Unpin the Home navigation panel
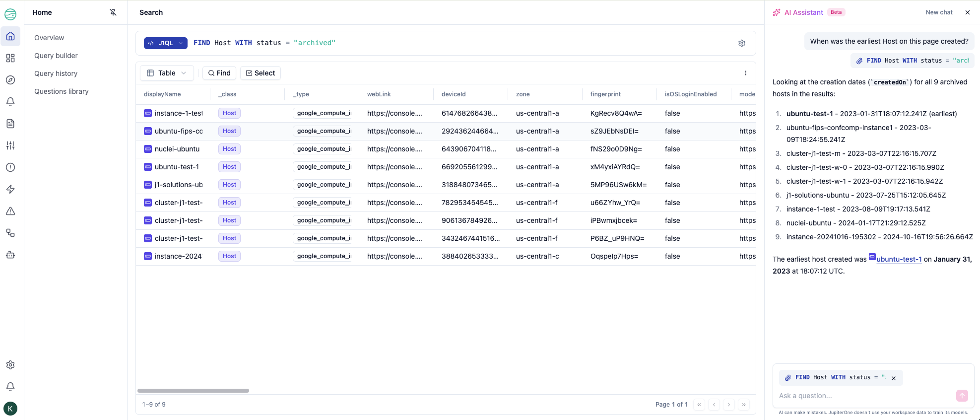Screen dimensions: 980x420 pos(113,12)
